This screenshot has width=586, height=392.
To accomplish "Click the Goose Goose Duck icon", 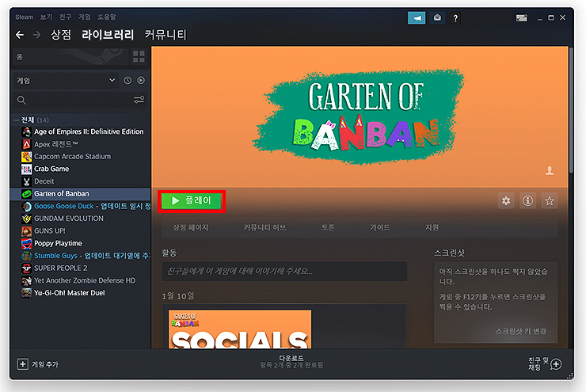I will 27,206.
